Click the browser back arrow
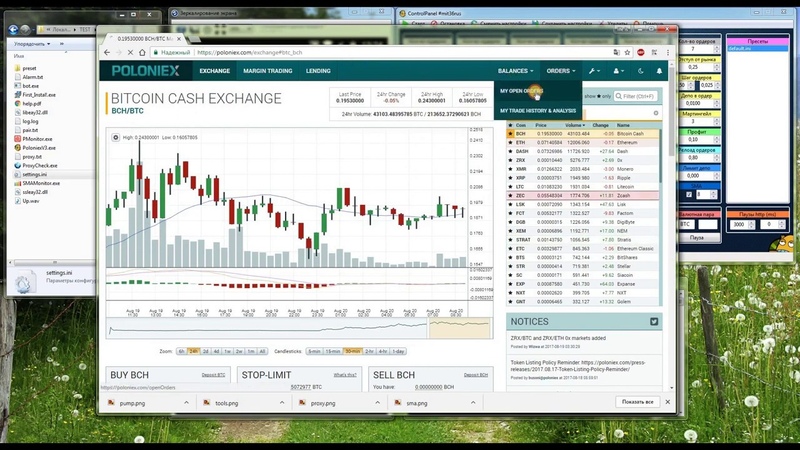Viewport: 800px width, 450px height. click(107, 52)
